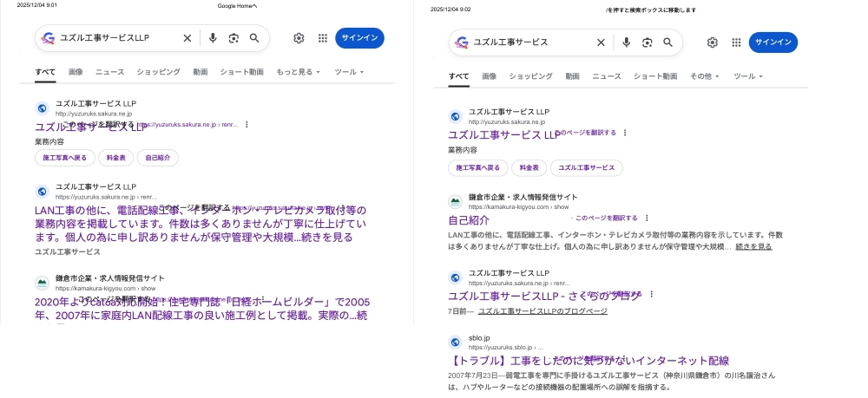Viewport: 868px width, 398px height.
Task: Expand the その他 dropdown
Action: click(x=703, y=76)
